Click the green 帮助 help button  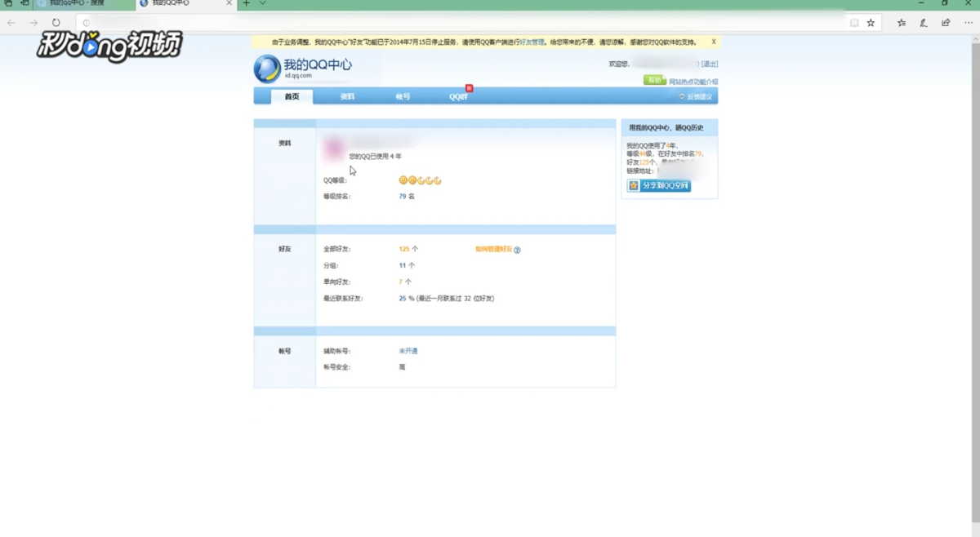coord(654,81)
